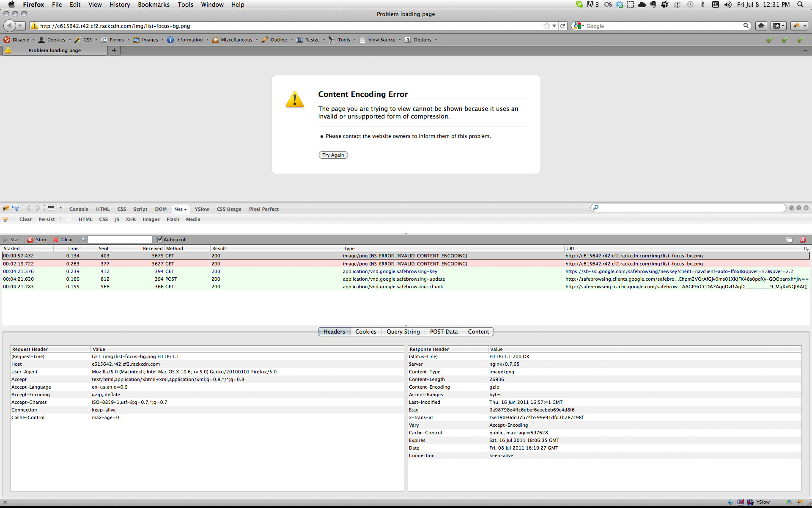The height and width of the screenshot is (508, 812).
Task: Click the volume icon in the menu bar
Action: tap(727, 5)
